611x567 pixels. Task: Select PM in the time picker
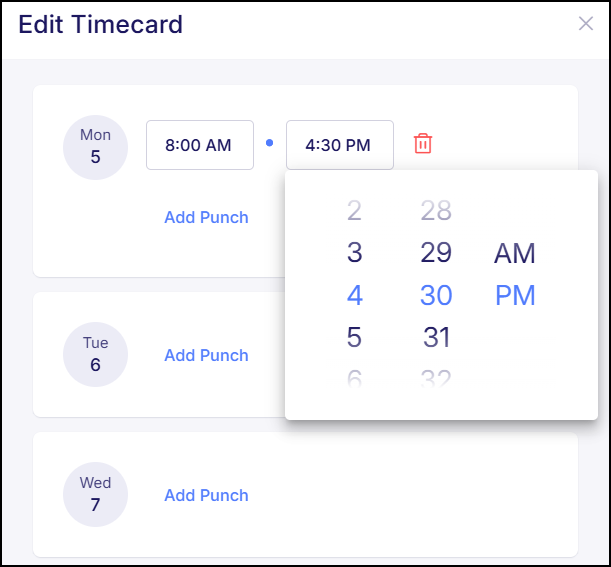515,296
